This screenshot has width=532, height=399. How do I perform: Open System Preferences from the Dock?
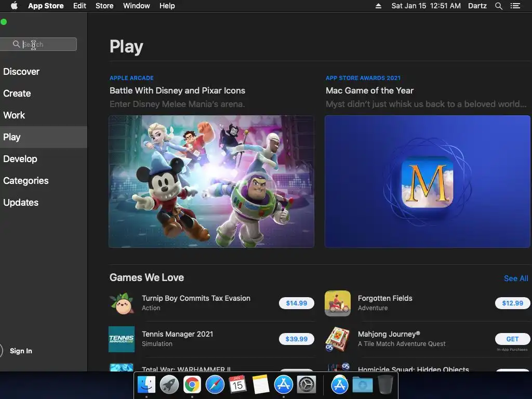pos(307,385)
